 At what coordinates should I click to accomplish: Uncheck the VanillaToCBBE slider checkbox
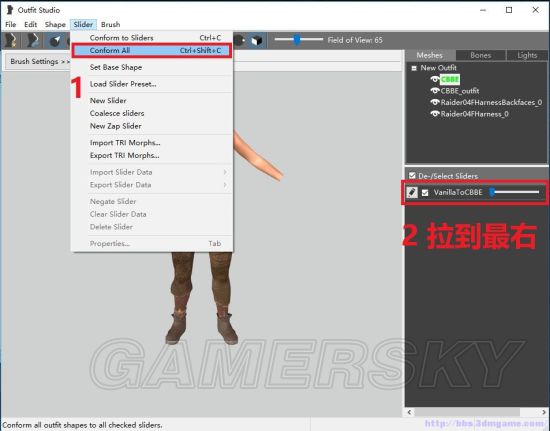point(425,193)
